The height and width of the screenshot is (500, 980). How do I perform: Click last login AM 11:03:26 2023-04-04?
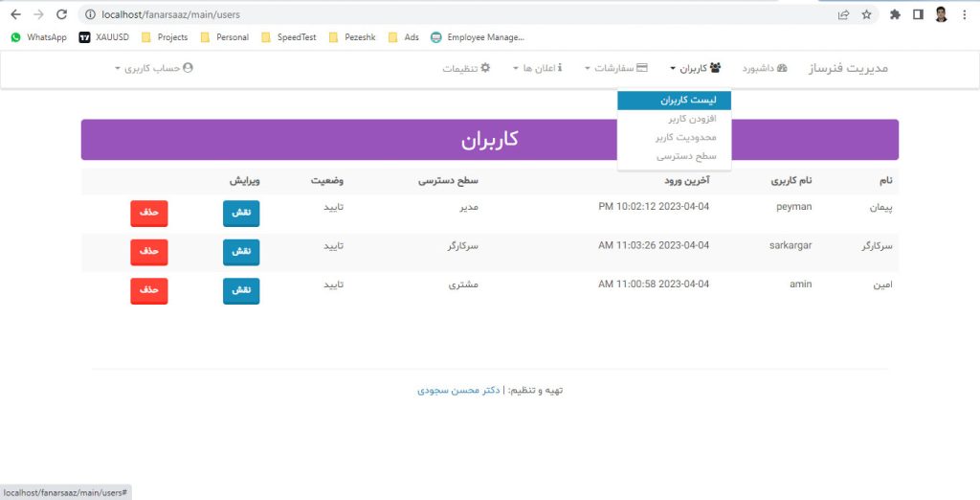(x=654, y=245)
